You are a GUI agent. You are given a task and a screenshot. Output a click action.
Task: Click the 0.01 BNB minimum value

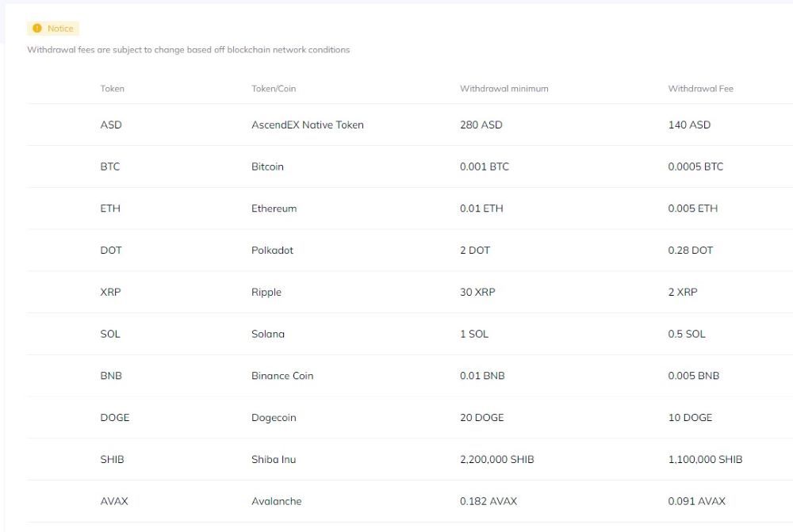pos(482,376)
